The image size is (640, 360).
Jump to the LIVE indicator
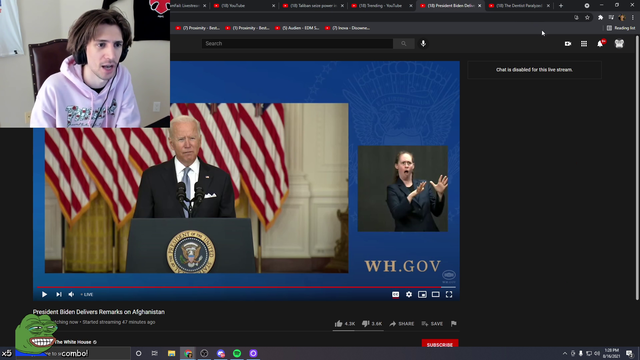pyautogui.click(x=87, y=294)
